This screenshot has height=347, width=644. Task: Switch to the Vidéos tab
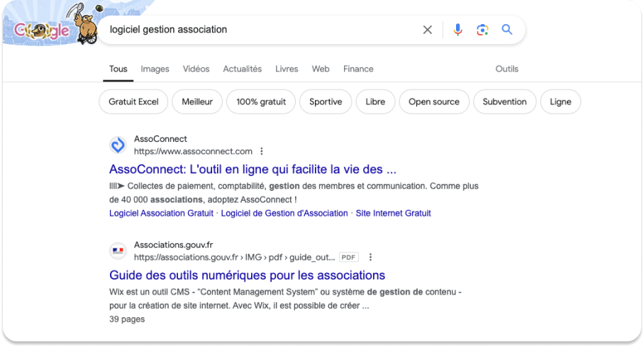[196, 69]
